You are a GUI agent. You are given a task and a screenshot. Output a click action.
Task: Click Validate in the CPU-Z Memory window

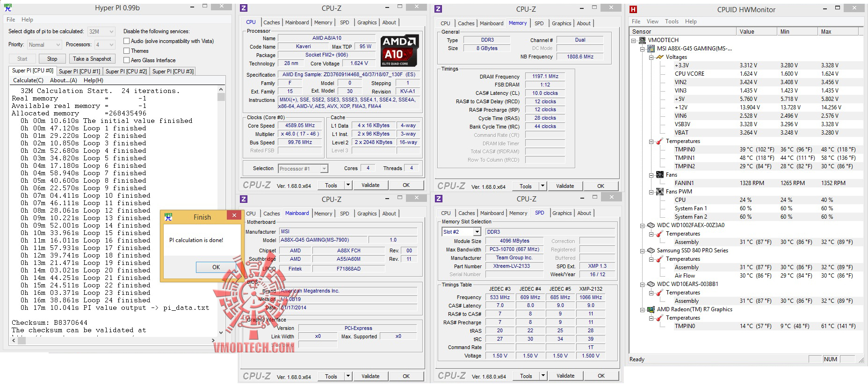pyautogui.click(x=565, y=186)
